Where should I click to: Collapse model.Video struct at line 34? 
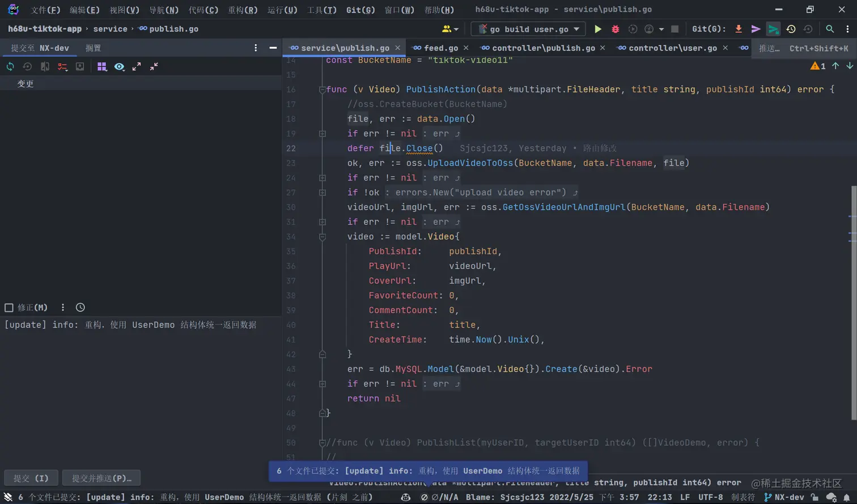(x=322, y=237)
